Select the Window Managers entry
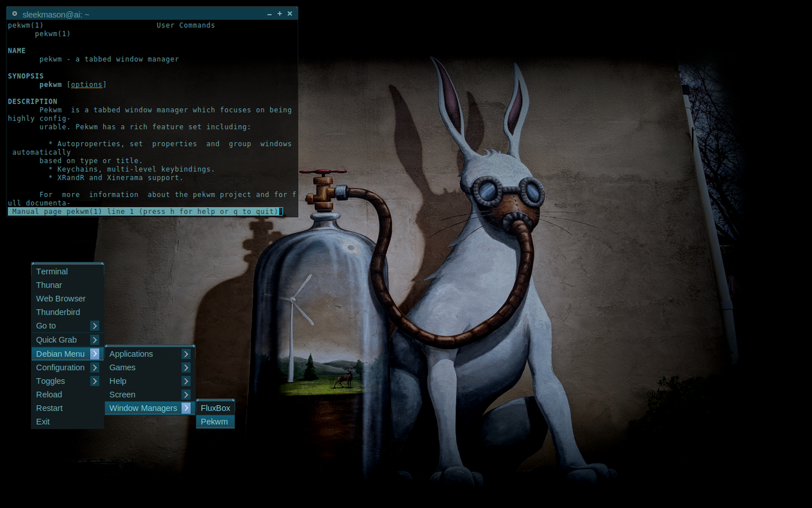Screen dimensions: 812x508 click(x=150, y=408)
